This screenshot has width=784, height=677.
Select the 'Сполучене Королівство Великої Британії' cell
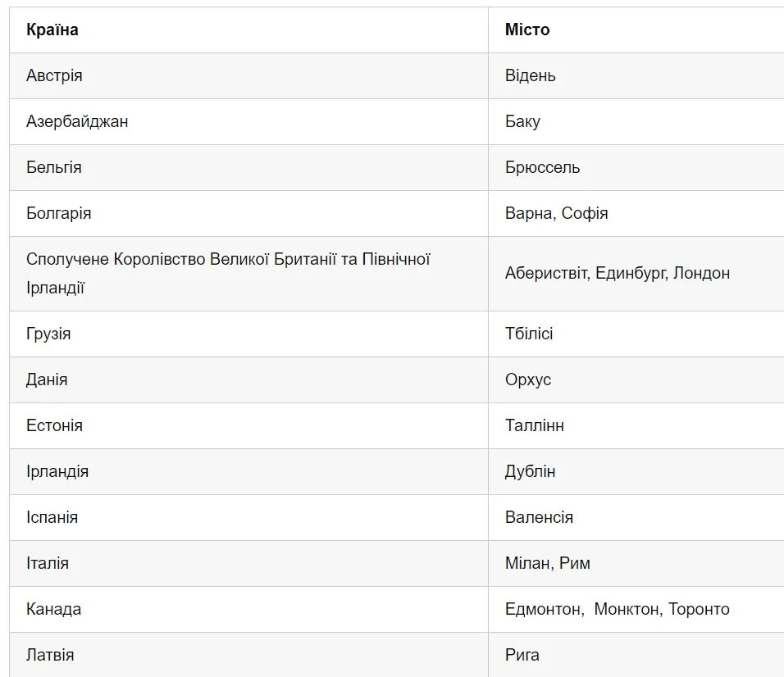[228, 273]
